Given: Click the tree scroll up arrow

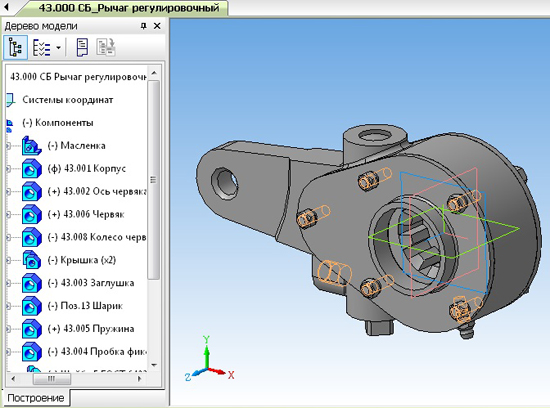Looking at the screenshot, I should [154, 73].
